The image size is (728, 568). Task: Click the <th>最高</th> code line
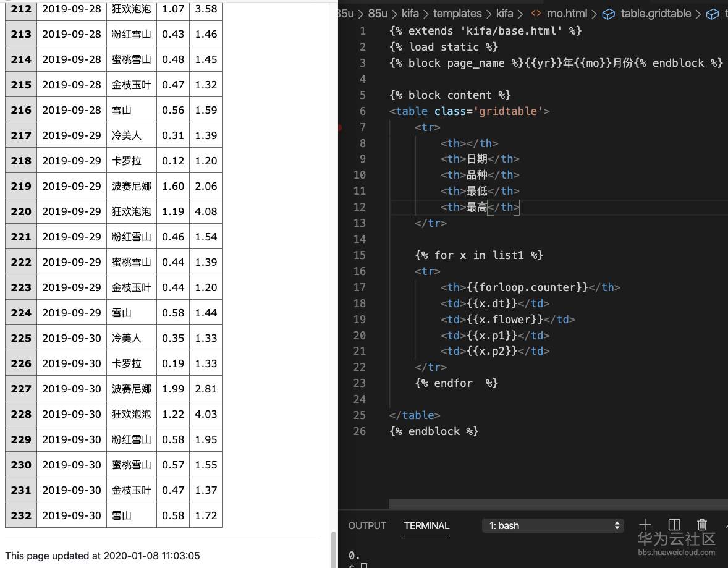tap(480, 206)
